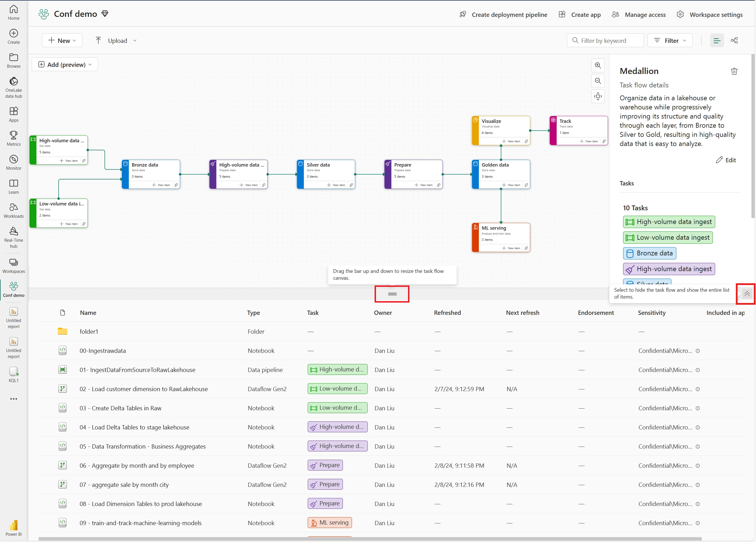Hide task flow with collapse chevron
This screenshot has height=542, width=756.
click(747, 294)
